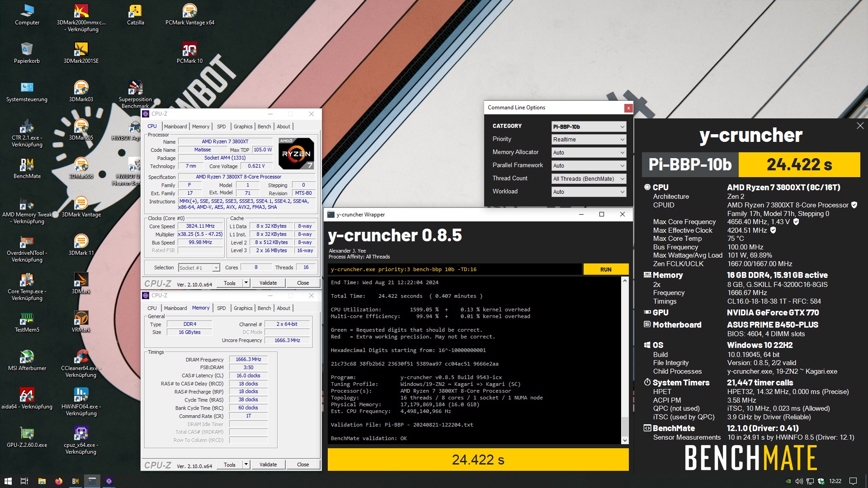Image resolution: width=868 pixels, height=488 pixels.
Task: Launch PCMark Vantage x64 icon
Action: pos(190,15)
